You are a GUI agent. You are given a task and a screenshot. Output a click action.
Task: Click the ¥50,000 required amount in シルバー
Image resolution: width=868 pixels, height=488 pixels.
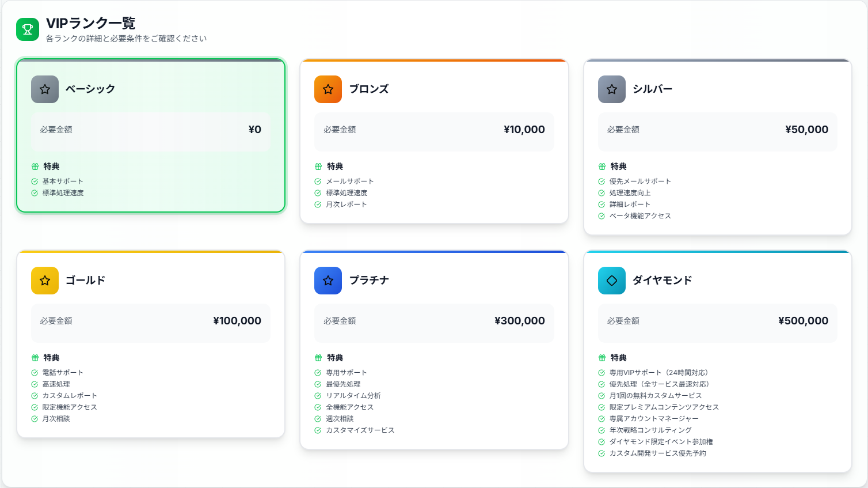(x=806, y=130)
